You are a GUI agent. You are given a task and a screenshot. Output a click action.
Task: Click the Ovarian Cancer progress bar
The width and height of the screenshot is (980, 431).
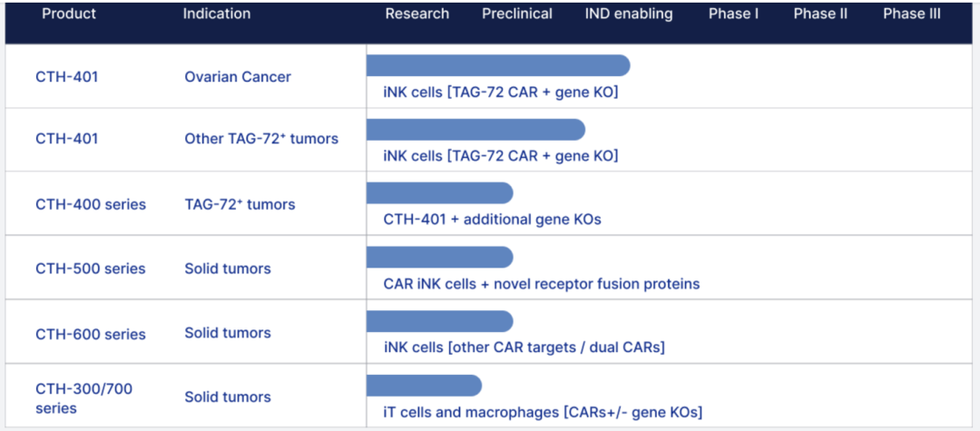pos(497,65)
